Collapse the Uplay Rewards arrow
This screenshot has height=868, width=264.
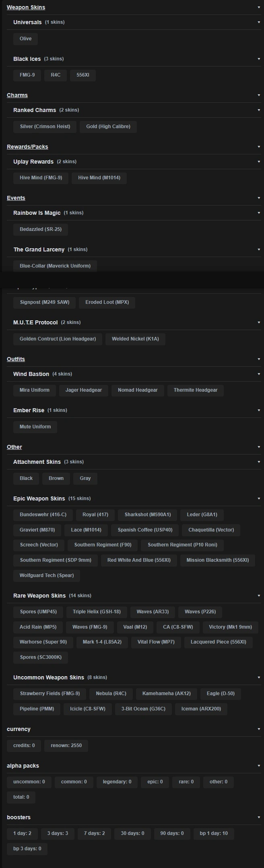pyautogui.click(x=259, y=162)
